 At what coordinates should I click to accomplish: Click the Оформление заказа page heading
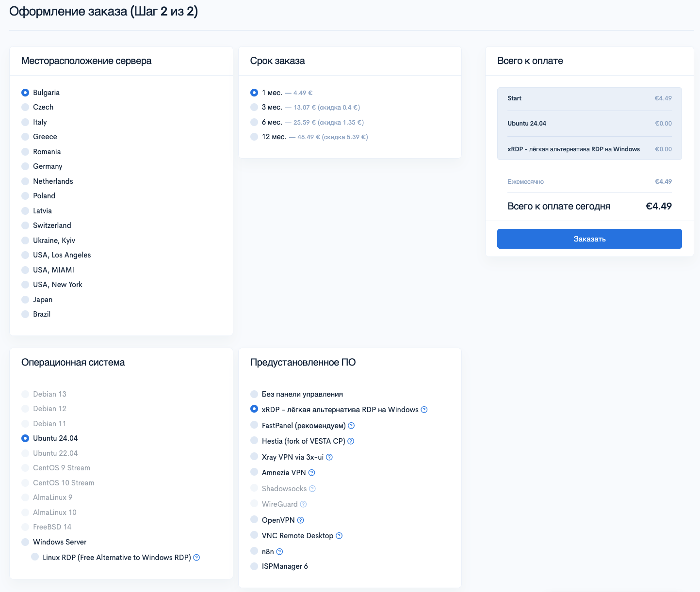[x=104, y=11]
